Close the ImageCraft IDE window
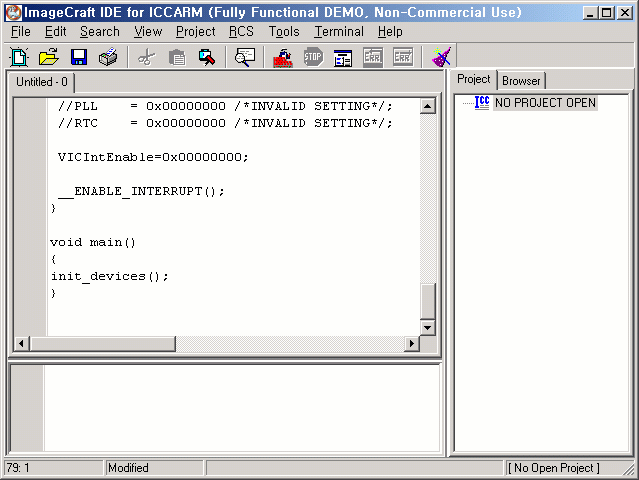The width and height of the screenshot is (639, 480). [x=625, y=13]
